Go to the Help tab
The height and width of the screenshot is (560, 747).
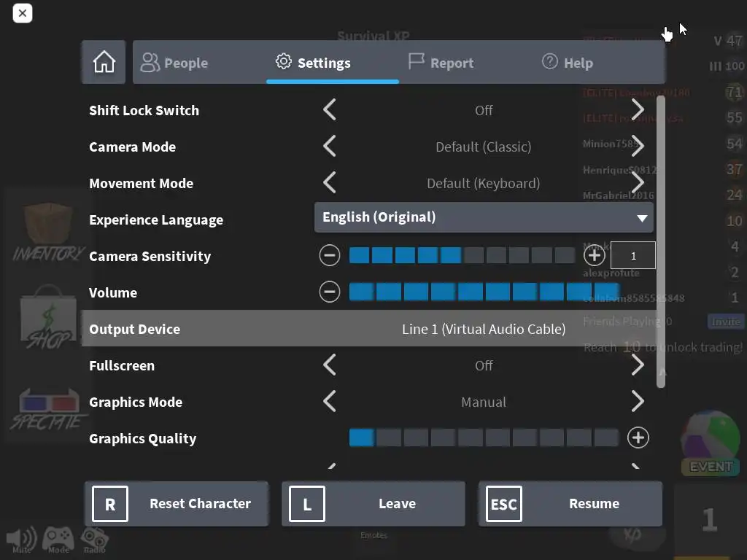coord(598,63)
